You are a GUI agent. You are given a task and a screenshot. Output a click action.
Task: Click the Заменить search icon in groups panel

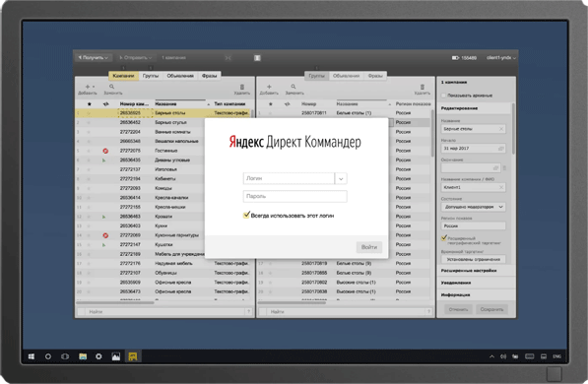click(x=294, y=87)
